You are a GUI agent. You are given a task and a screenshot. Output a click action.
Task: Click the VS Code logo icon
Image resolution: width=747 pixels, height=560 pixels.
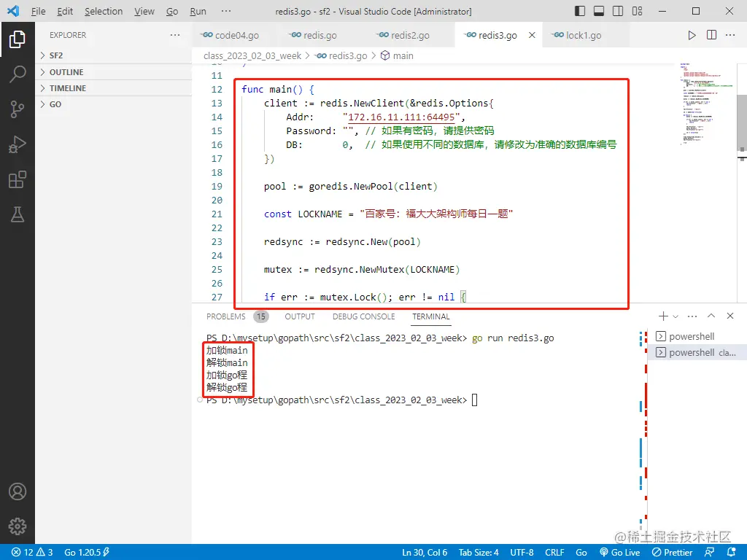(x=13, y=11)
